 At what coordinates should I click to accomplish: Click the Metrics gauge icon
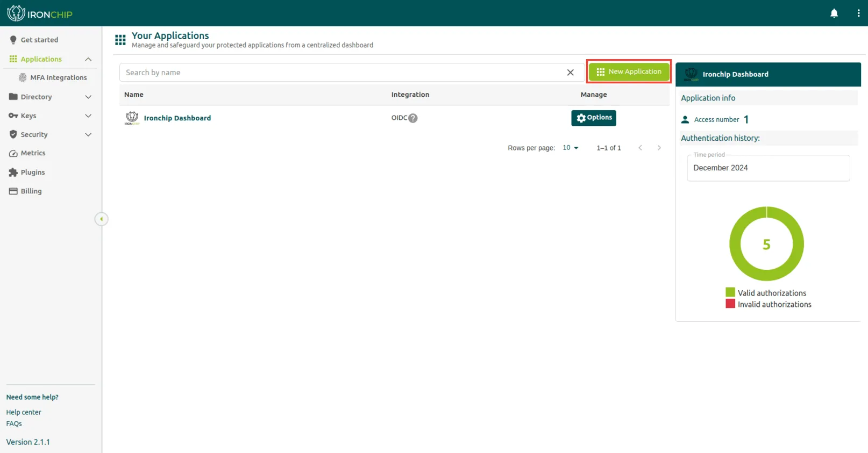(13, 153)
